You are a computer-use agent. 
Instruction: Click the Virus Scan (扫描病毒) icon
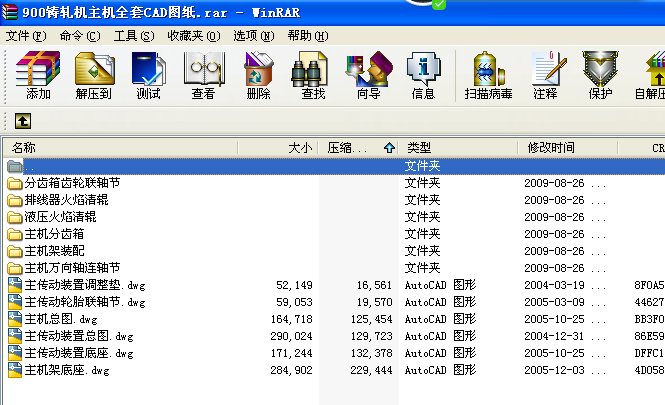point(488,69)
